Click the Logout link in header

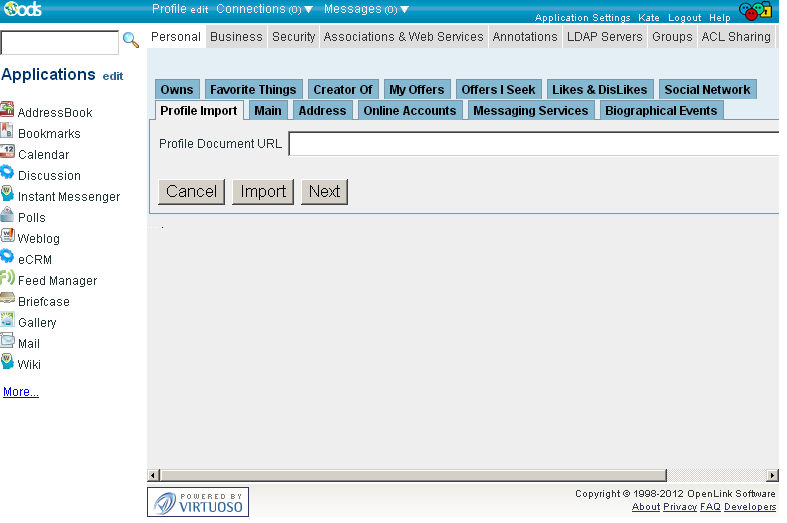pyautogui.click(x=684, y=18)
